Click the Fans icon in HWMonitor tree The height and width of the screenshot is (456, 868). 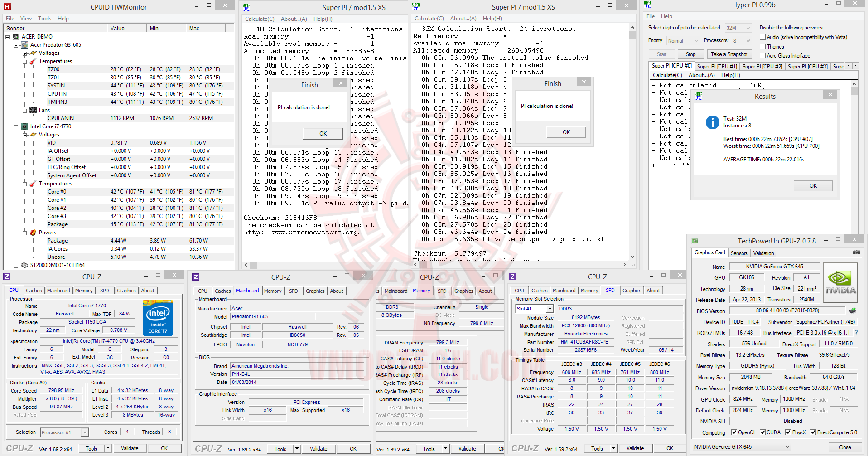33,110
